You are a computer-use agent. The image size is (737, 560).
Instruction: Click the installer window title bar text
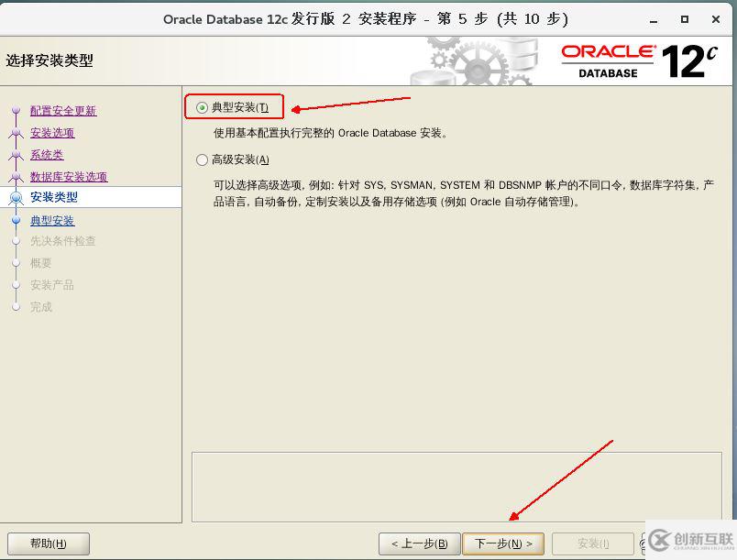tap(365, 19)
